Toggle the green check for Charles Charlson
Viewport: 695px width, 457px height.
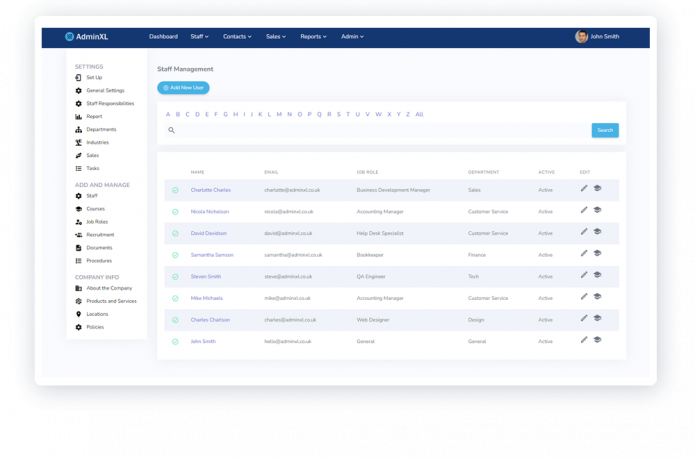coord(176,320)
